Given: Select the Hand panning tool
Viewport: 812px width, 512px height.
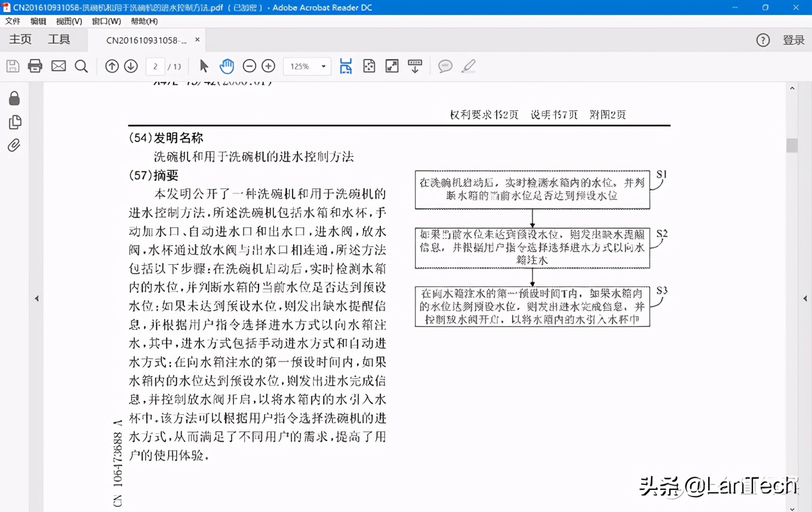Looking at the screenshot, I should tap(227, 66).
